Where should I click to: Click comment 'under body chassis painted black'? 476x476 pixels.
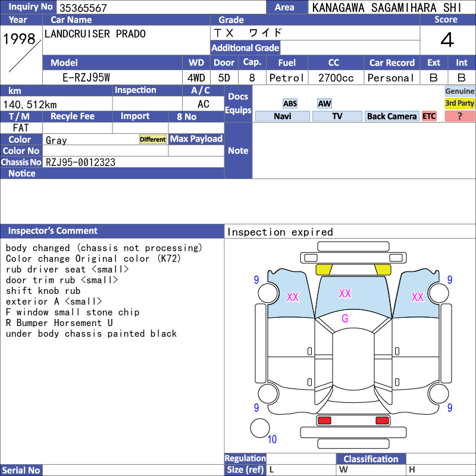(x=91, y=334)
